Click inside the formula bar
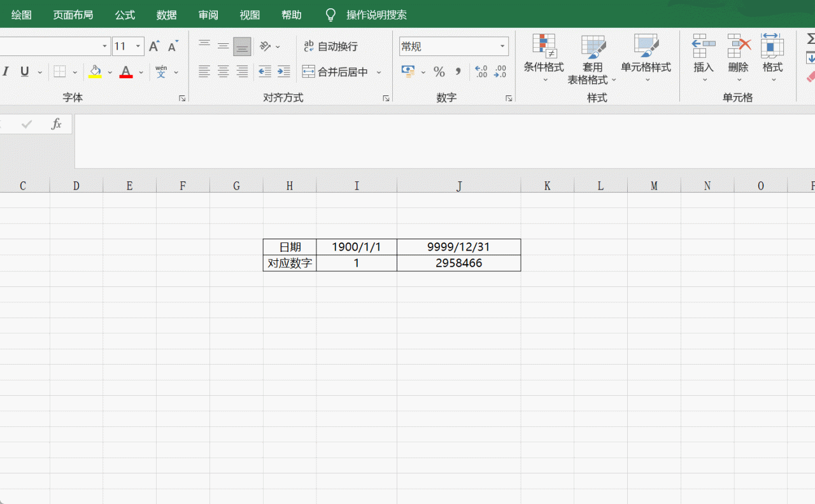 point(444,141)
